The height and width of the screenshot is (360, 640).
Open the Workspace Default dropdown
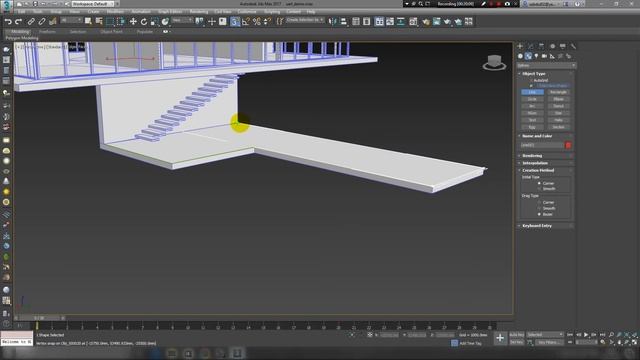point(93,4)
